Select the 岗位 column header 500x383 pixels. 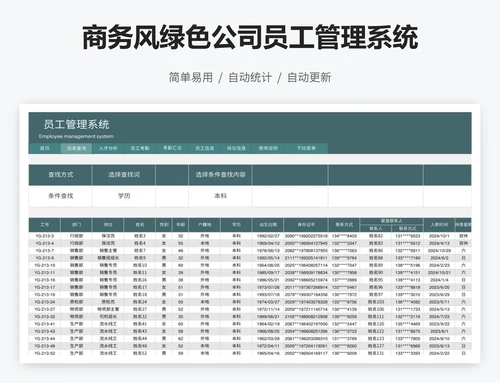108,225
